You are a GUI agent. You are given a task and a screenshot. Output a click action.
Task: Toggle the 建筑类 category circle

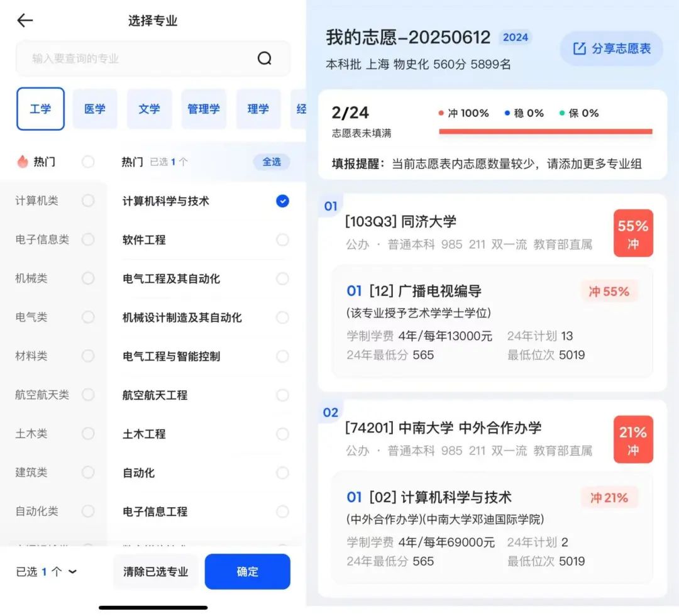(88, 472)
